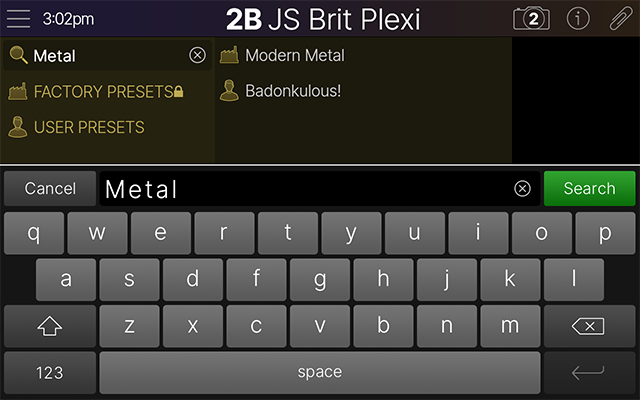Select the Badonkulous! user preset
The image size is (640, 400).
click(292, 91)
